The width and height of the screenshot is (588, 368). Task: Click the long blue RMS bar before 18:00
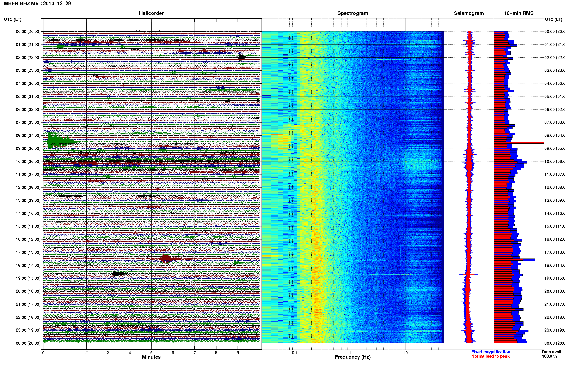514,260
